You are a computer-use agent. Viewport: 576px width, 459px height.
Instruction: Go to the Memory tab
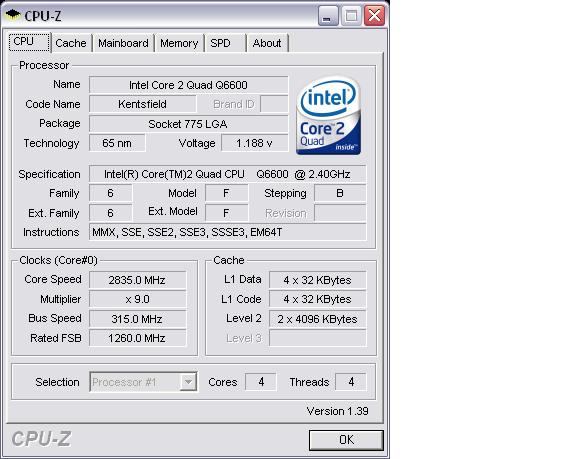(179, 43)
